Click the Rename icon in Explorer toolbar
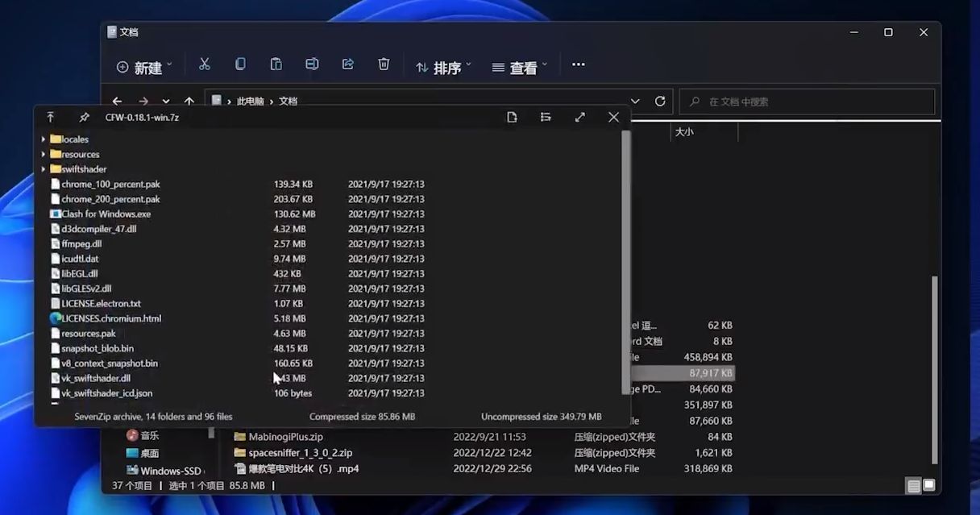The image size is (980, 515). (x=312, y=64)
